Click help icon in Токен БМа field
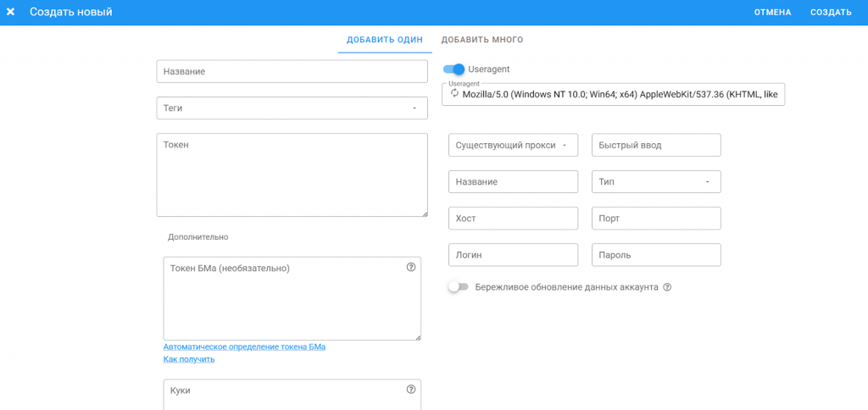Screen dimensions: 868x410 point(411,268)
